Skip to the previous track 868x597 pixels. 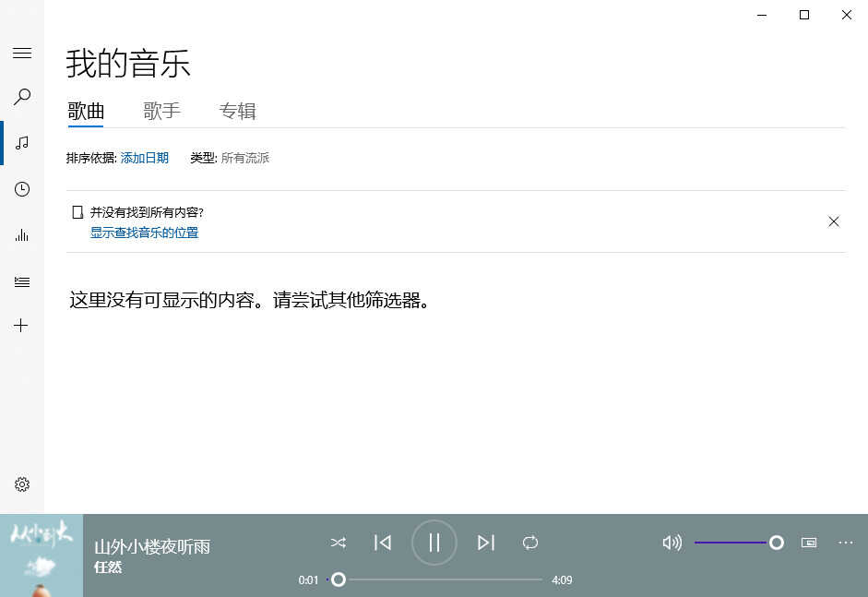pos(383,543)
